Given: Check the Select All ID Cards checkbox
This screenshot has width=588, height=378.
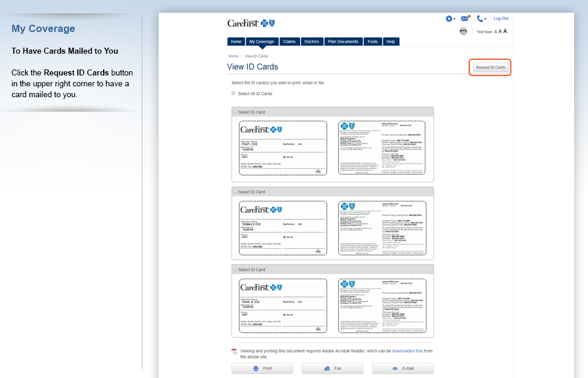Looking at the screenshot, I should tap(233, 93).
